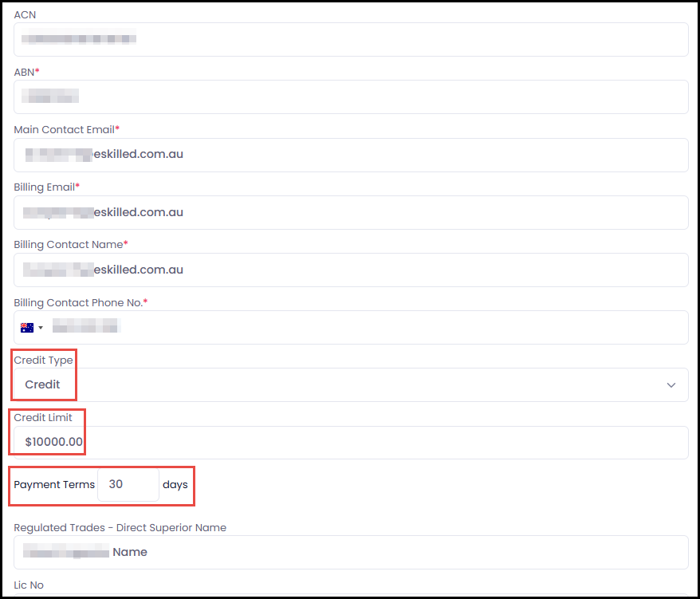Focus the ABN input field
Image resolution: width=700 pixels, height=599 pixels.
(351, 97)
